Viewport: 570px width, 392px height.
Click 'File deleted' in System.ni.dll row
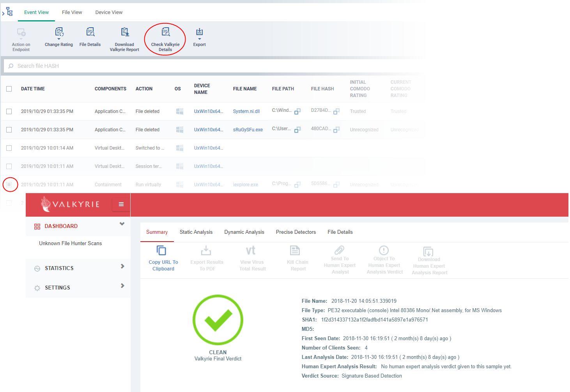(147, 111)
